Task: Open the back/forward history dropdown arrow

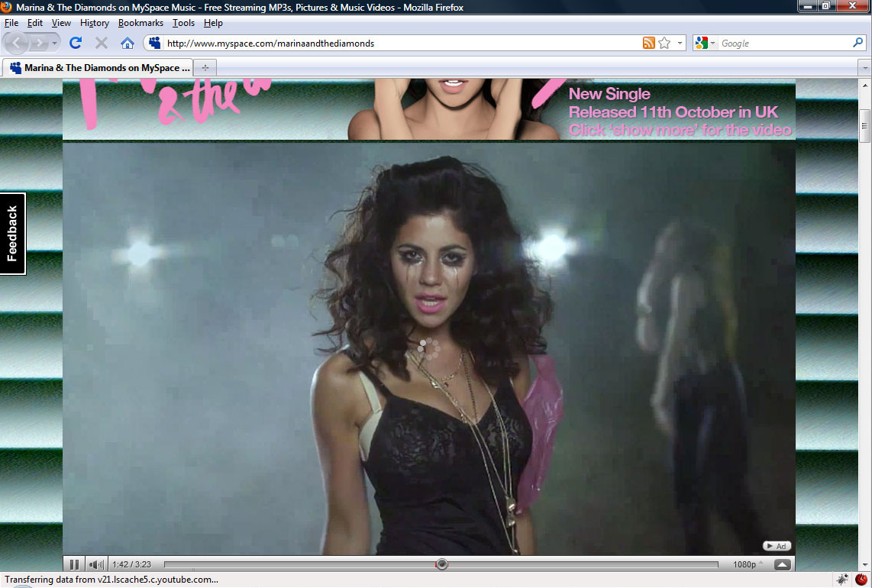Action: point(54,43)
